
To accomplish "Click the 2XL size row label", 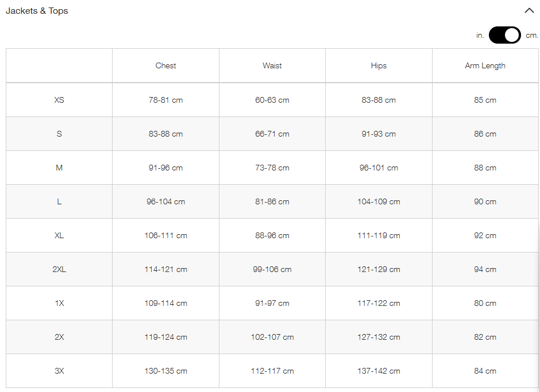I will [x=59, y=269].
